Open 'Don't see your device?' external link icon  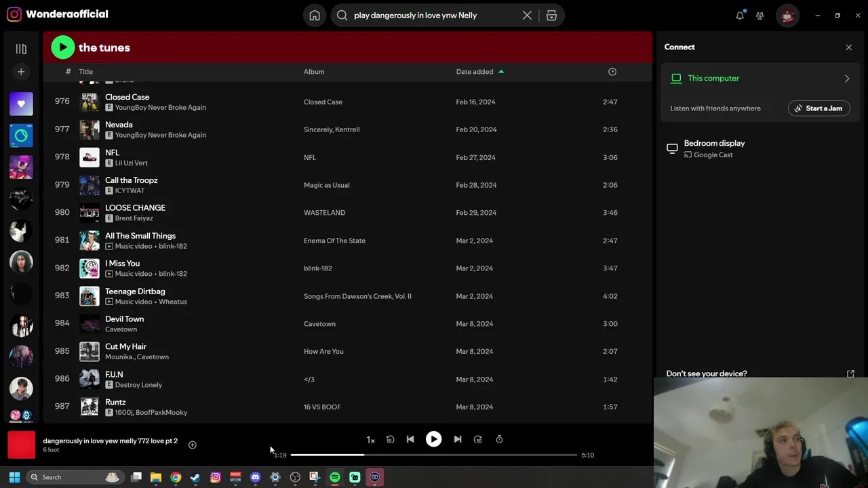pyautogui.click(x=850, y=373)
